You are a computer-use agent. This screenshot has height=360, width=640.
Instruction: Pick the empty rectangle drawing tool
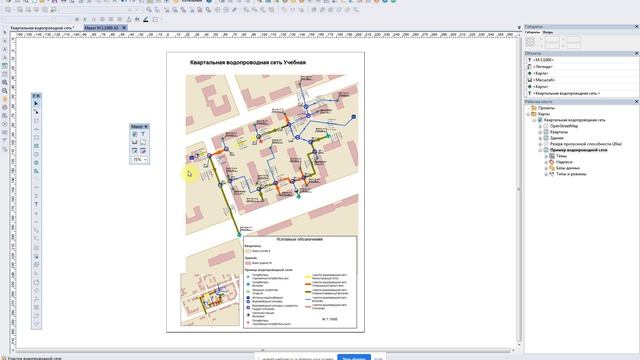click(36, 138)
